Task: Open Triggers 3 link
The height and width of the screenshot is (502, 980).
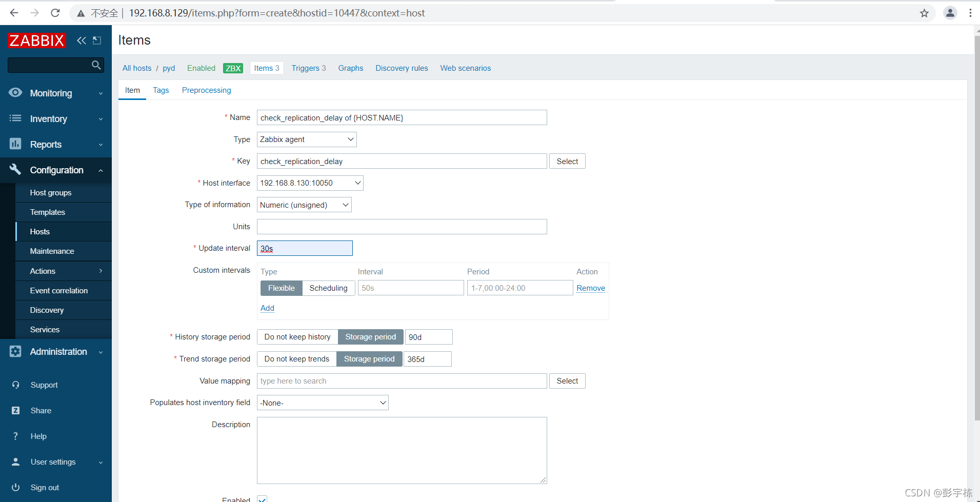Action: (309, 68)
